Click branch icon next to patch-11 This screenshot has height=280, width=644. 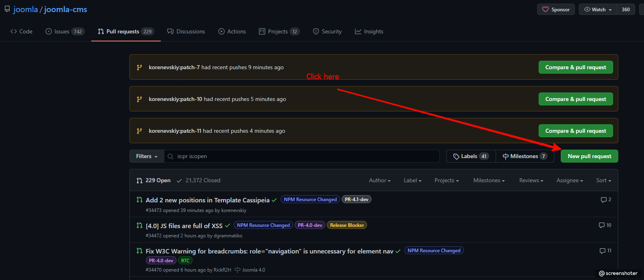(139, 131)
